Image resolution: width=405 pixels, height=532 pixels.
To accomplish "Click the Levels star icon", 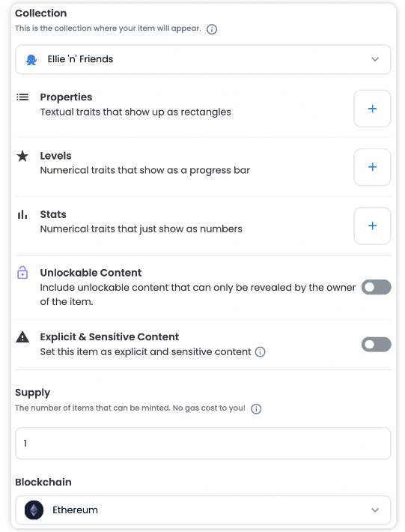I will coord(22,157).
